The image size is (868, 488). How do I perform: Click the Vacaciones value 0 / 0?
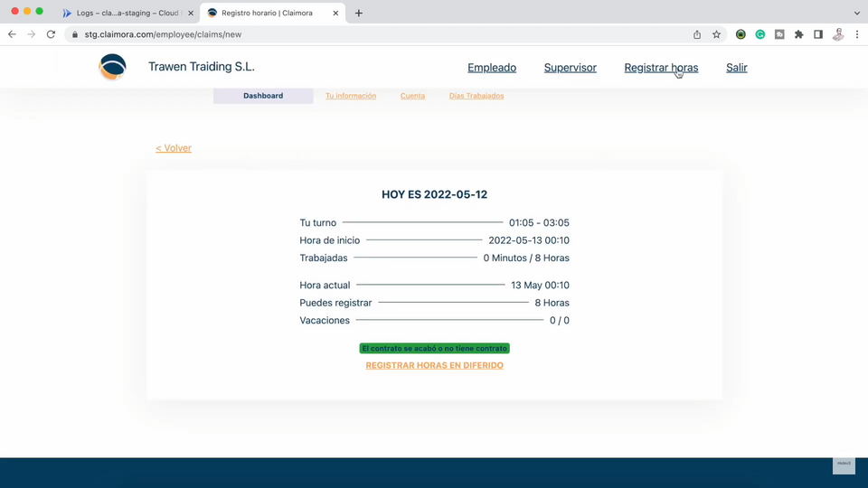coord(559,320)
